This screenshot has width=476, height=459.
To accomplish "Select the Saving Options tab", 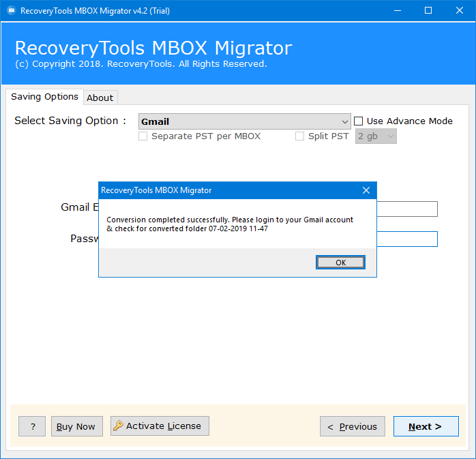I will pos(44,97).
